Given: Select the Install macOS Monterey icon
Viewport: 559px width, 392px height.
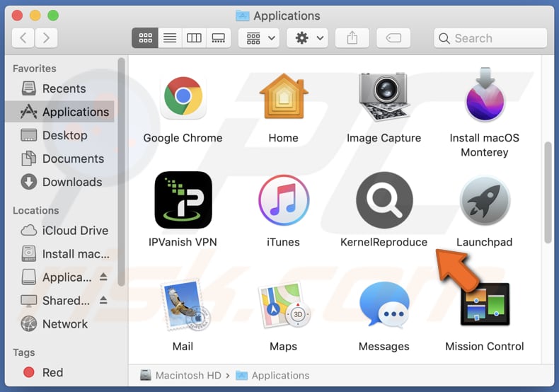Looking at the screenshot, I should 485,95.
